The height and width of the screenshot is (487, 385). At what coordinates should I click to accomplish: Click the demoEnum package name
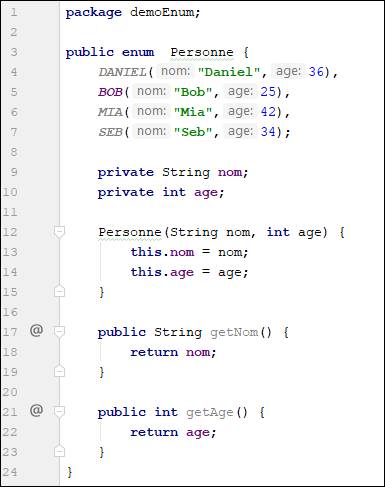[162, 12]
